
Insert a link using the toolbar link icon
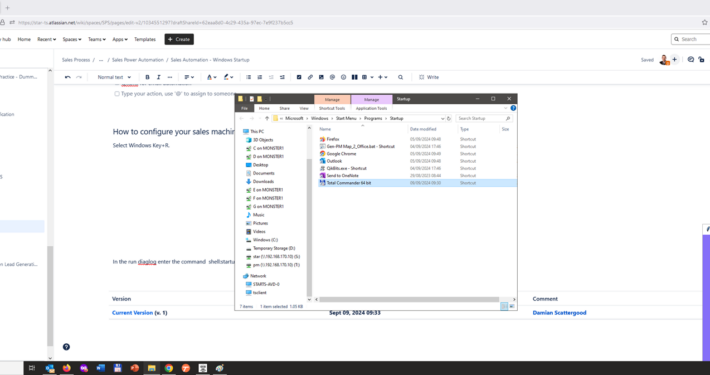(x=310, y=77)
